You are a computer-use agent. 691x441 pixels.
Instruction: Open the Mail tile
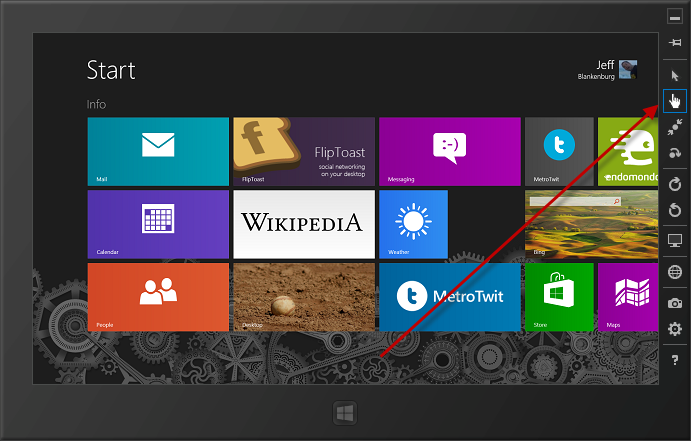click(x=158, y=151)
